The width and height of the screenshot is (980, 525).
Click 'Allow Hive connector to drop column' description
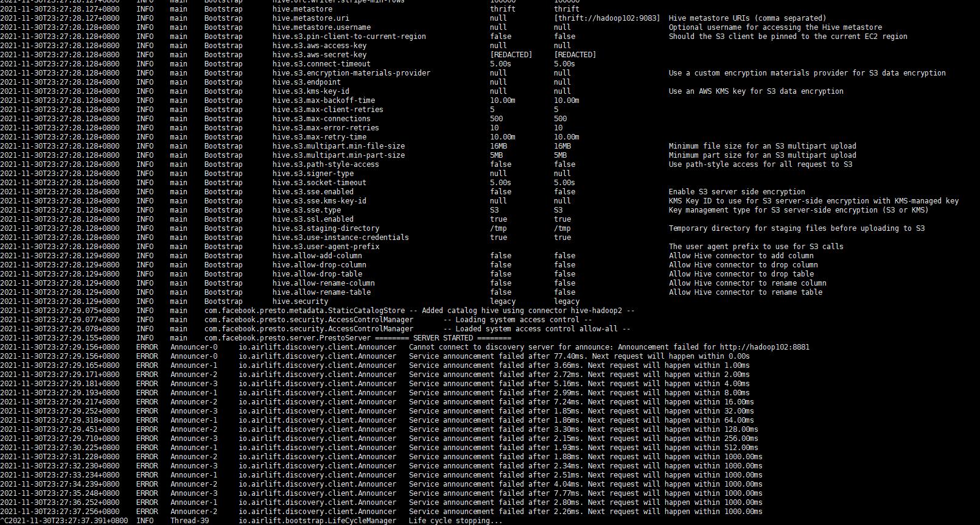pyautogui.click(x=743, y=265)
